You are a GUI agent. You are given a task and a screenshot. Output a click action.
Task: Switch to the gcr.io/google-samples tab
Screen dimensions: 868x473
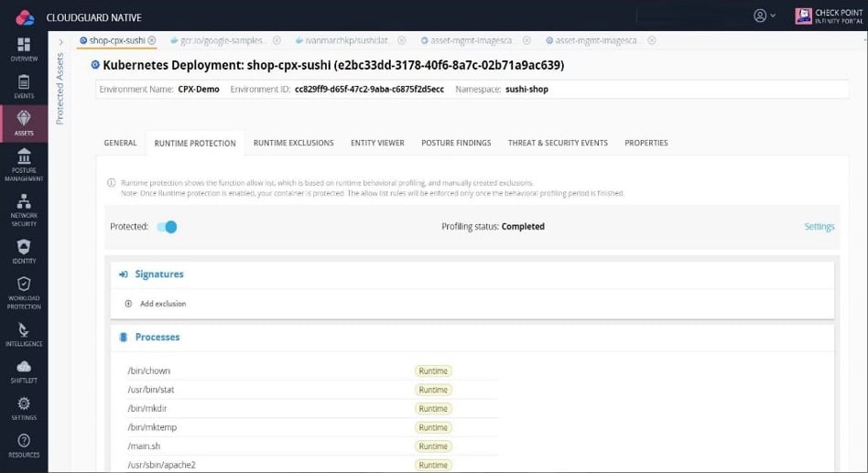click(223, 40)
